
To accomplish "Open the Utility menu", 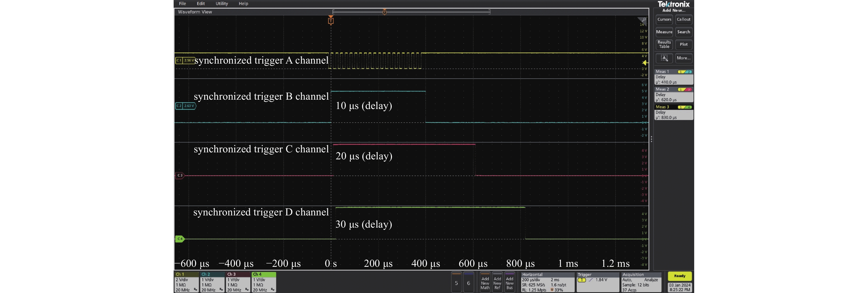I will (222, 4).
